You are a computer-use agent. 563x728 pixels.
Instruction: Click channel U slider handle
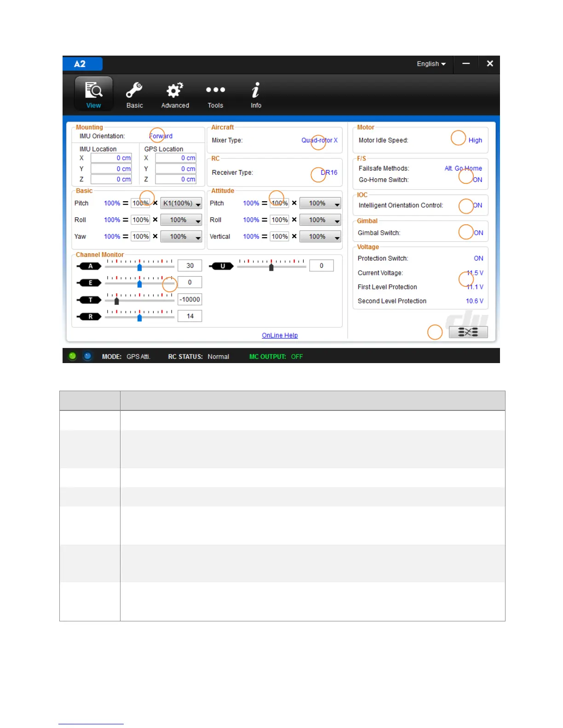coord(271,267)
